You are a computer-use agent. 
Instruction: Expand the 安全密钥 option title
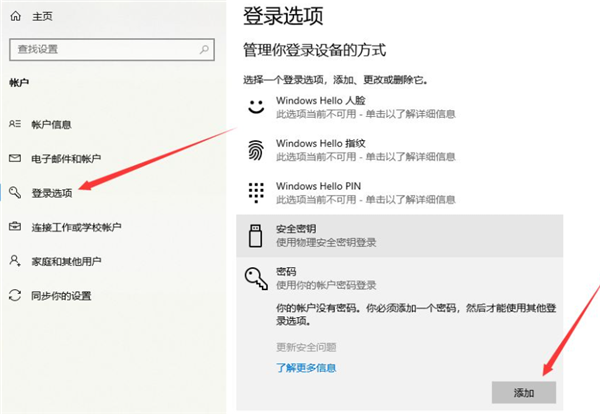[298, 229]
